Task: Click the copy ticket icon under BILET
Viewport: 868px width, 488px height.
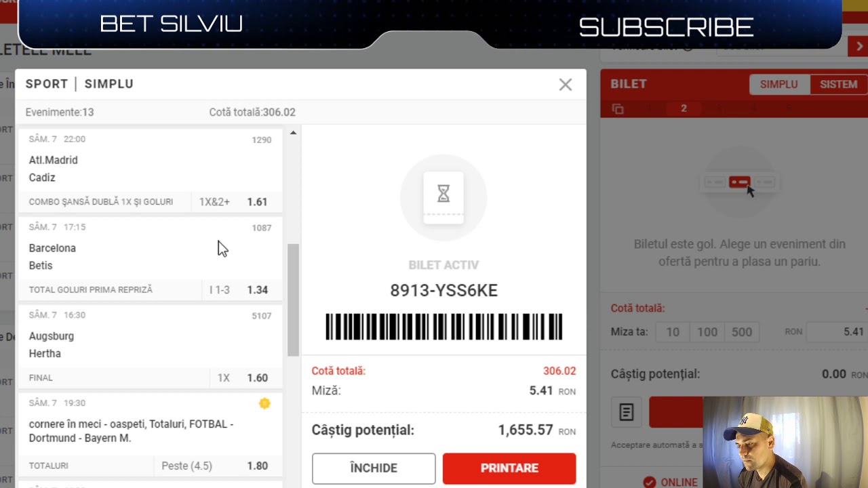Action: (x=618, y=109)
